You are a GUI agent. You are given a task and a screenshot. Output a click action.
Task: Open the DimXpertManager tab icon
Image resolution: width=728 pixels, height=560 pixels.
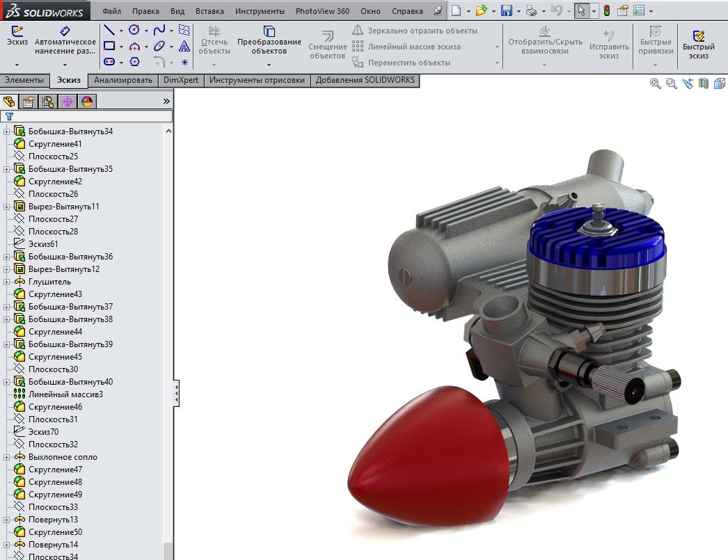click(x=68, y=101)
